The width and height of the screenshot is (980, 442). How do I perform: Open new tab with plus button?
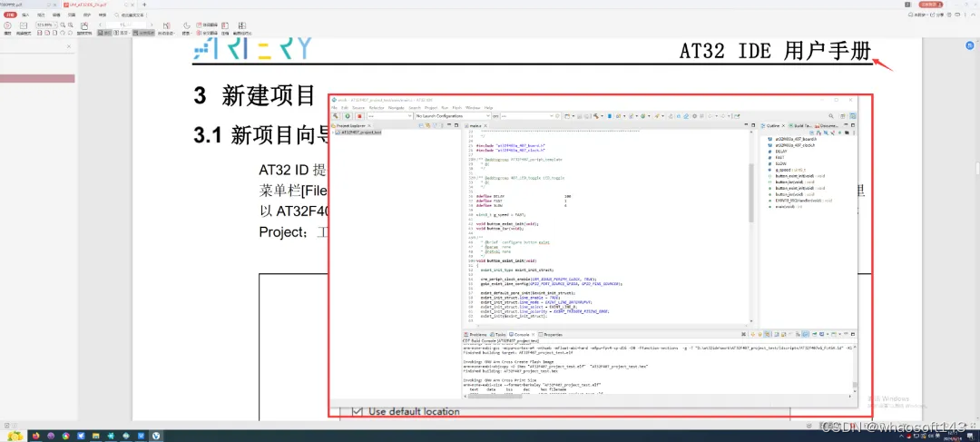coord(144,5)
